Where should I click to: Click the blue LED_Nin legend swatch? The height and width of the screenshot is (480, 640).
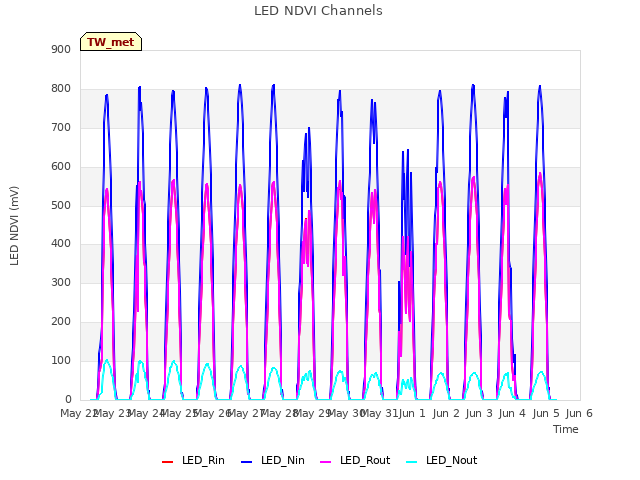click(x=247, y=462)
